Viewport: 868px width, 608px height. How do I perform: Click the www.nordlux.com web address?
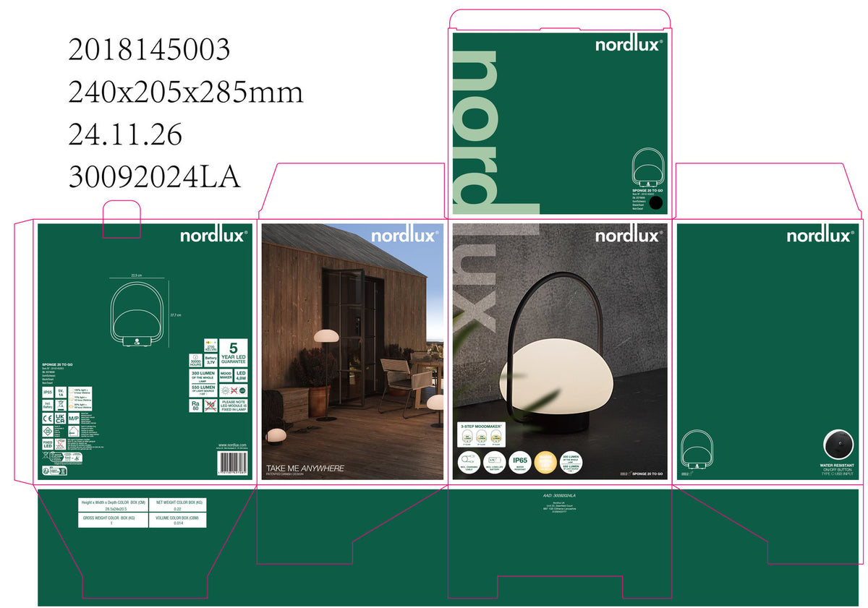232,445
